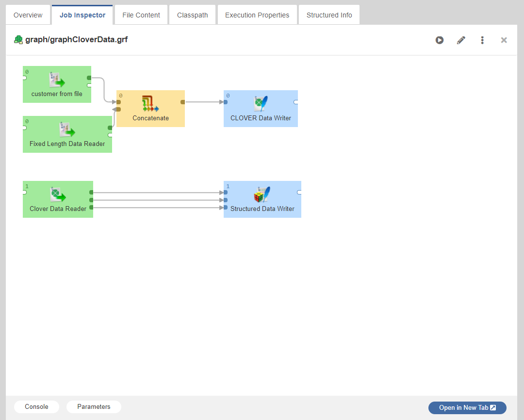This screenshot has width=524, height=420.
Task: Click the Clover Data Reader icon
Action: click(x=58, y=195)
